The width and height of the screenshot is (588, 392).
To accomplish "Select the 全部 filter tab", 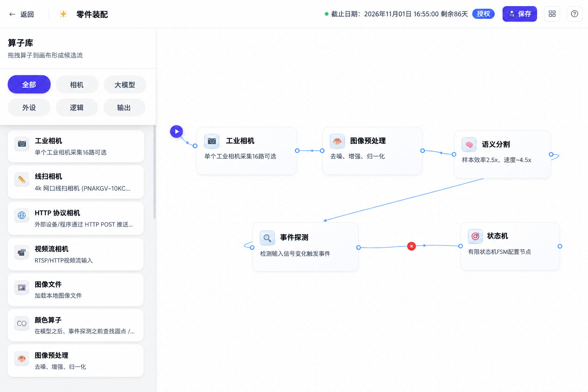I will click(29, 85).
